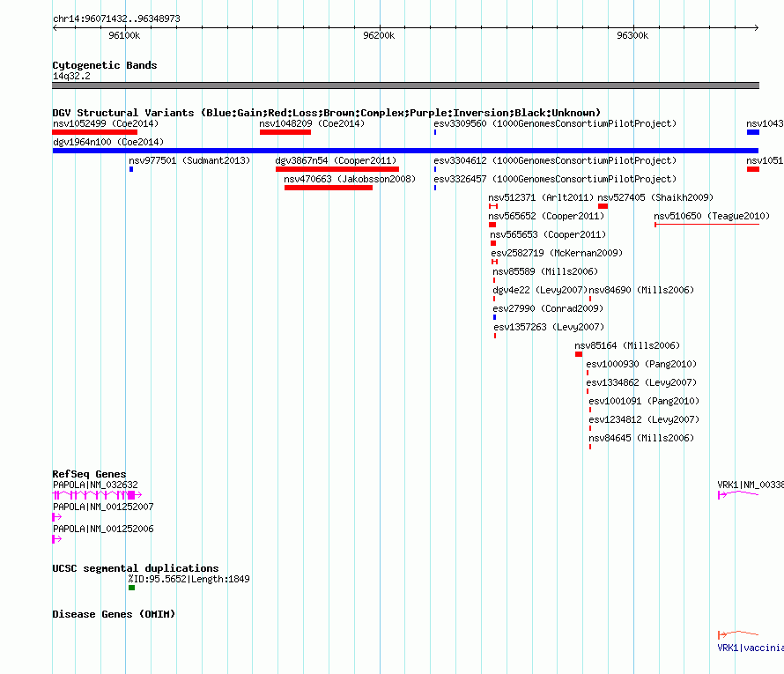This screenshot has width=784, height=674.
Task: Open esv3304612 1000GenomesConsortiumPilotProject label
Action: [555, 160]
